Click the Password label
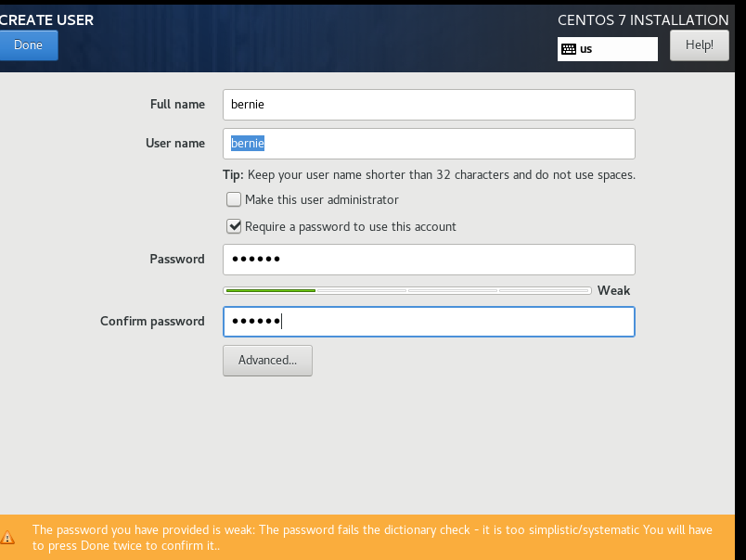 click(177, 259)
